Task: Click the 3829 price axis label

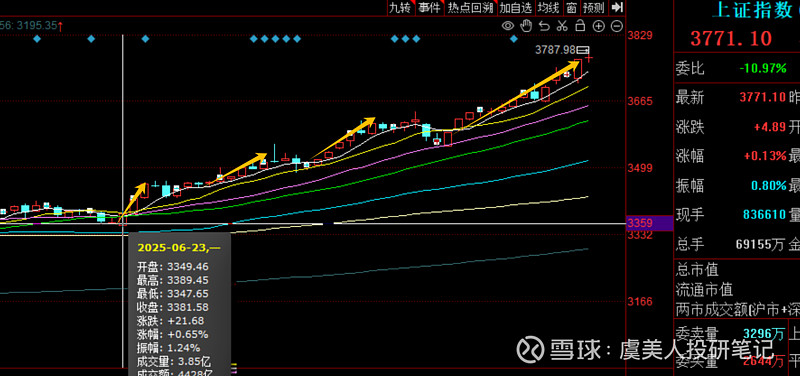Action: point(640,35)
